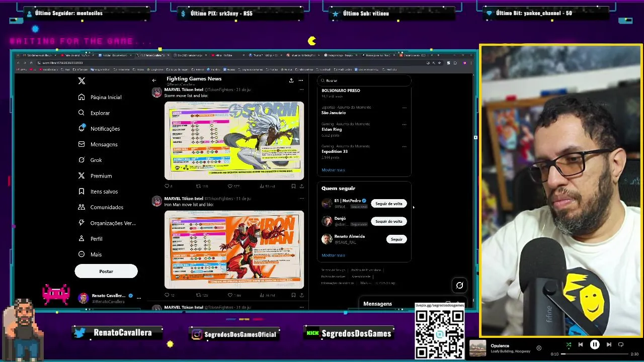The image size is (644, 362).
Task: Open the BOLSONARO PRESO trending topic
Action: click(341, 90)
